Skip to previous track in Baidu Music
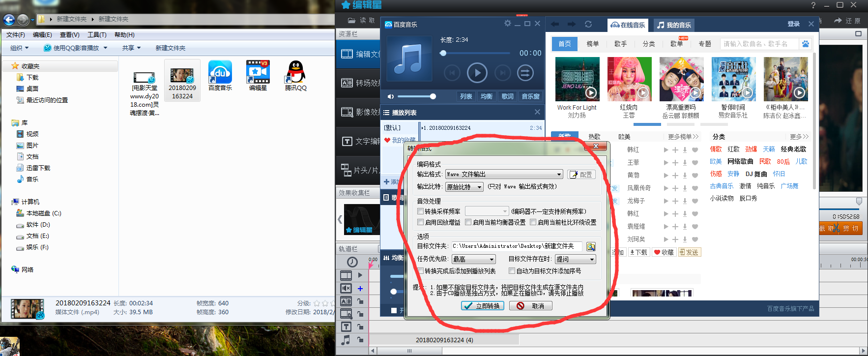 click(452, 73)
